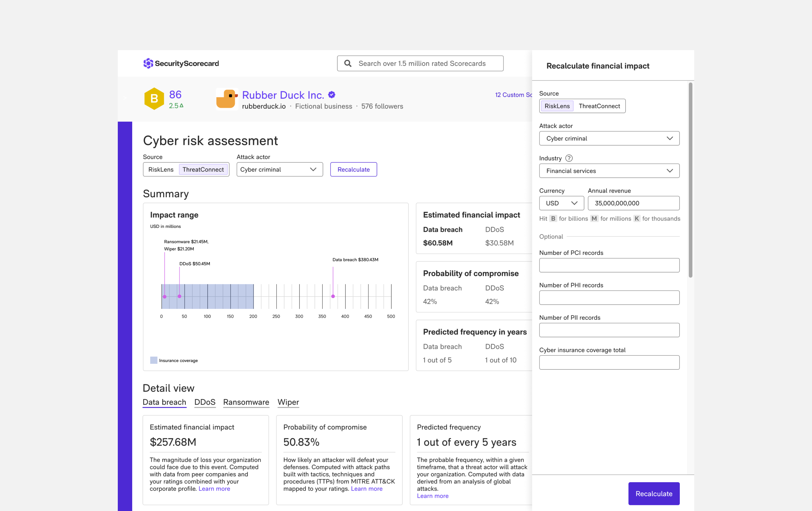Click the B for billions key hint
812x511 pixels.
[x=553, y=219]
